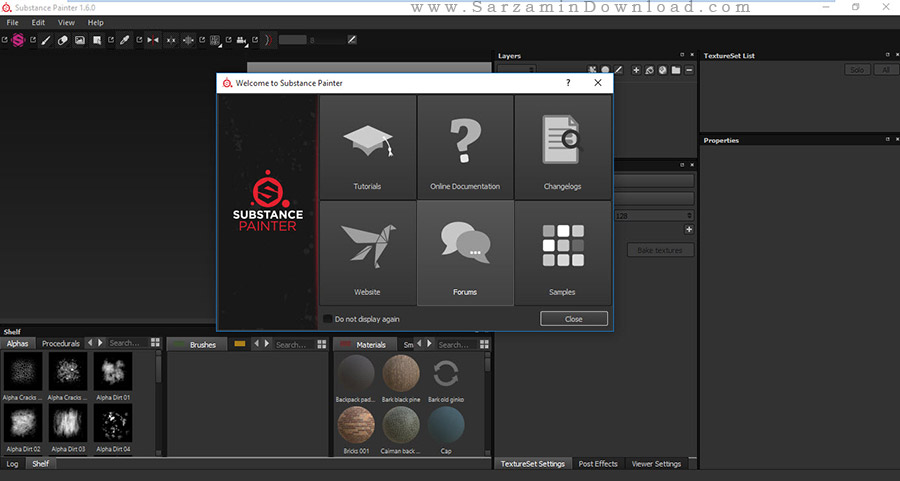Select the projection tool in toolbar
Image resolution: width=900 pixels, height=481 pixels.
[79, 40]
